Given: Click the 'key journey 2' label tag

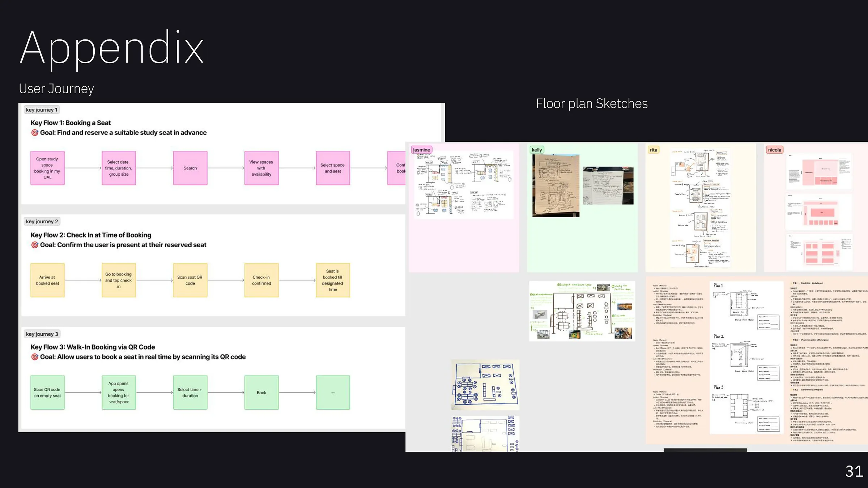Looking at the screenshot, I should point(42,222).
